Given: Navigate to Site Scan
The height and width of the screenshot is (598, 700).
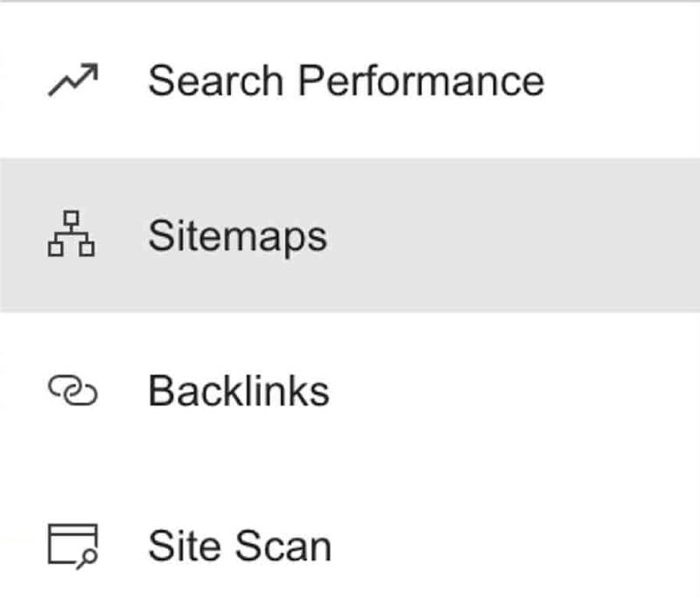Looking at the screenshot, I should 239,546.
